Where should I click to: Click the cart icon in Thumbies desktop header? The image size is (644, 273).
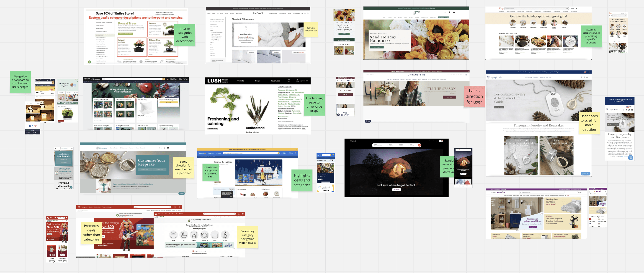click(x=168, y=148)
